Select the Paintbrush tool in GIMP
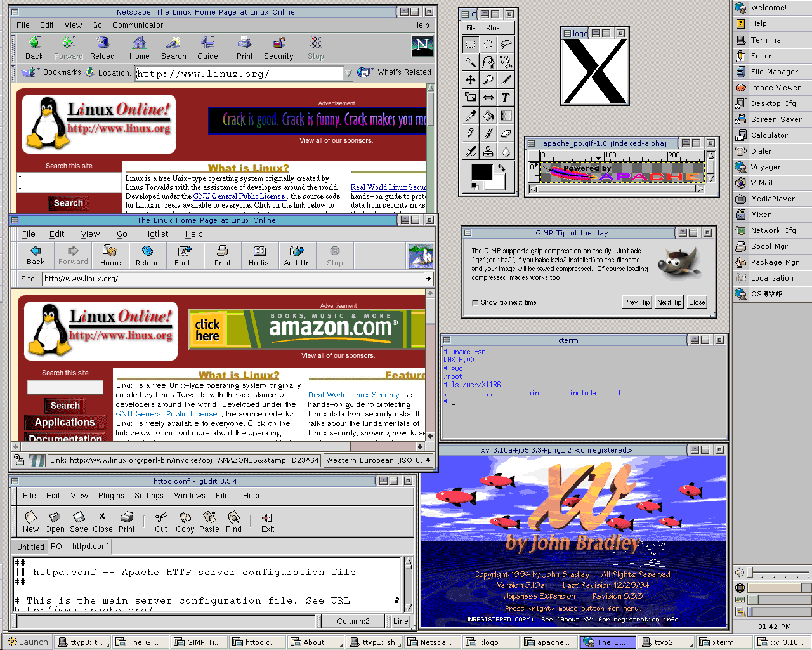 tap(488, 133)
